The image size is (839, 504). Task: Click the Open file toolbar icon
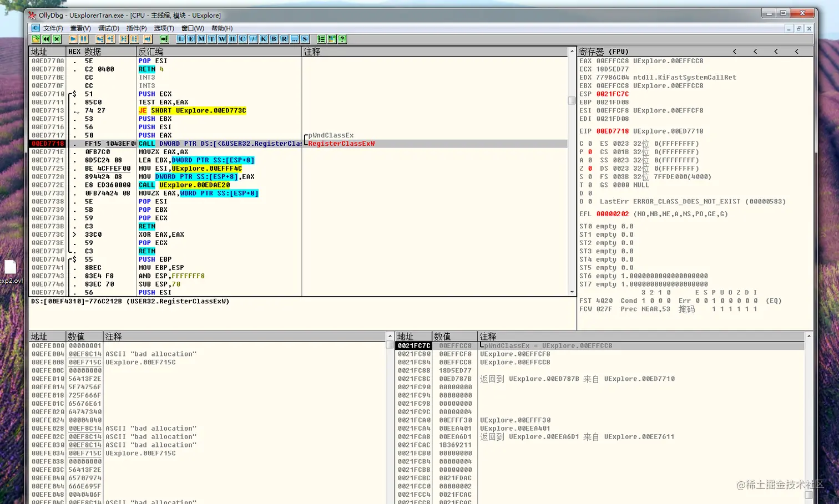[36, 39]
